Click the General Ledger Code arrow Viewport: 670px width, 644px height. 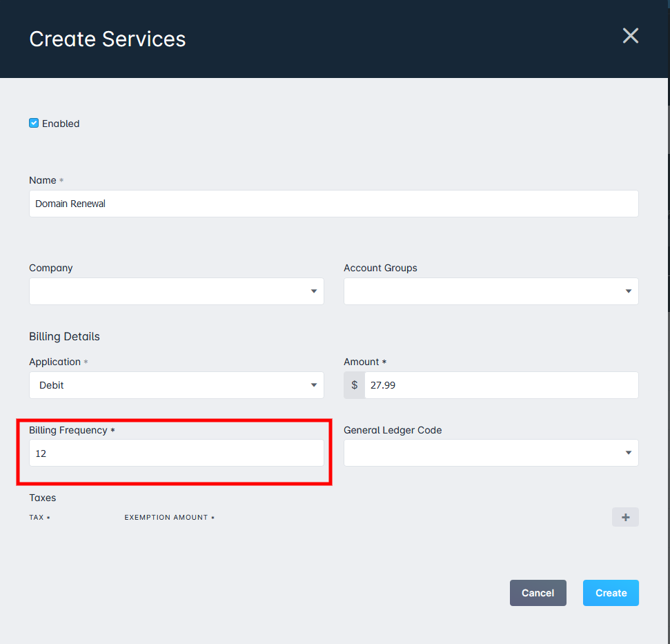click(x=628, y=453)
